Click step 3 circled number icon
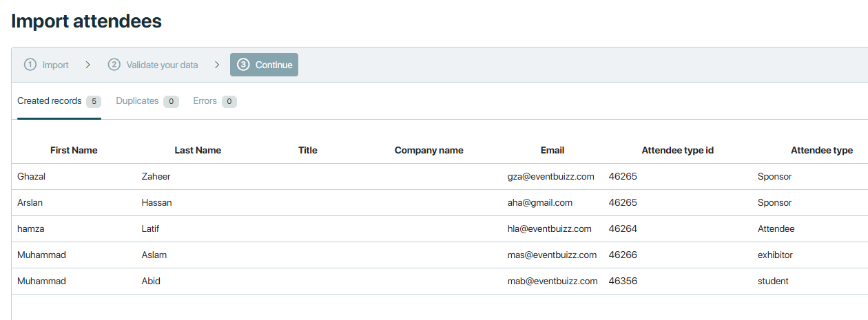Viewport: 868px width, 320px height. coord(243,65)
